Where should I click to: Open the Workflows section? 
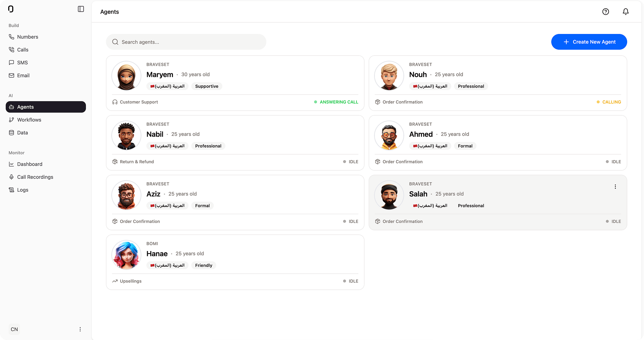click(x=29, y=120)
